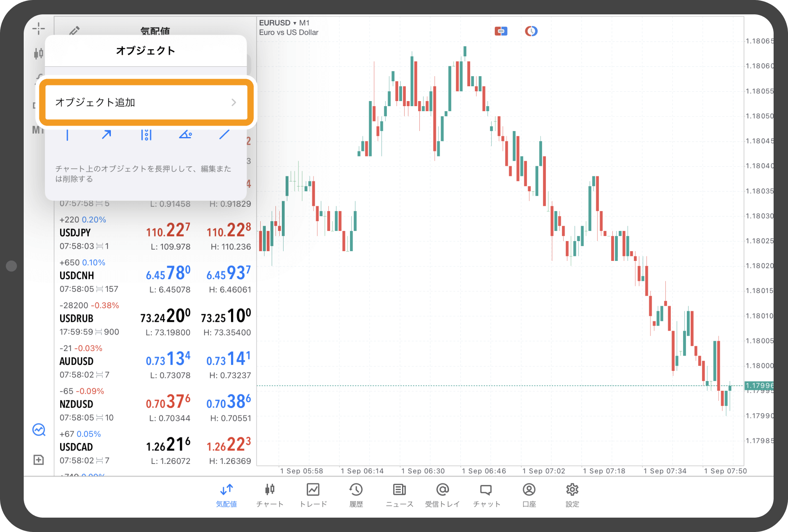The width and height of the screenshot is (788, 532).
Task: Select the vertical line object
Action: click(x=67, y=135)
